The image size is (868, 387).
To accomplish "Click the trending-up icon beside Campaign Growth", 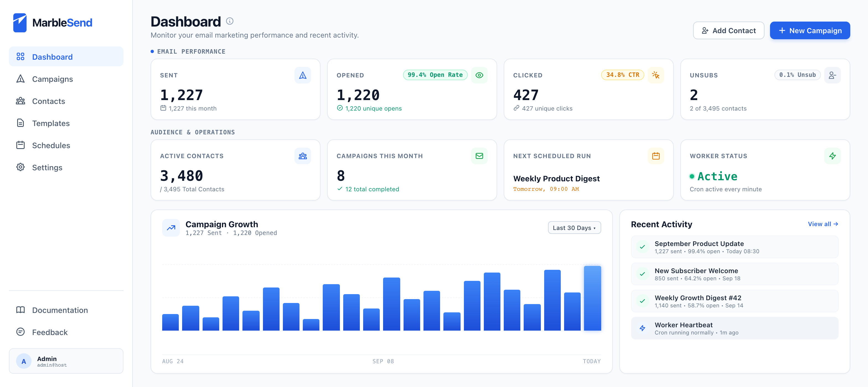I will (171, 228).
